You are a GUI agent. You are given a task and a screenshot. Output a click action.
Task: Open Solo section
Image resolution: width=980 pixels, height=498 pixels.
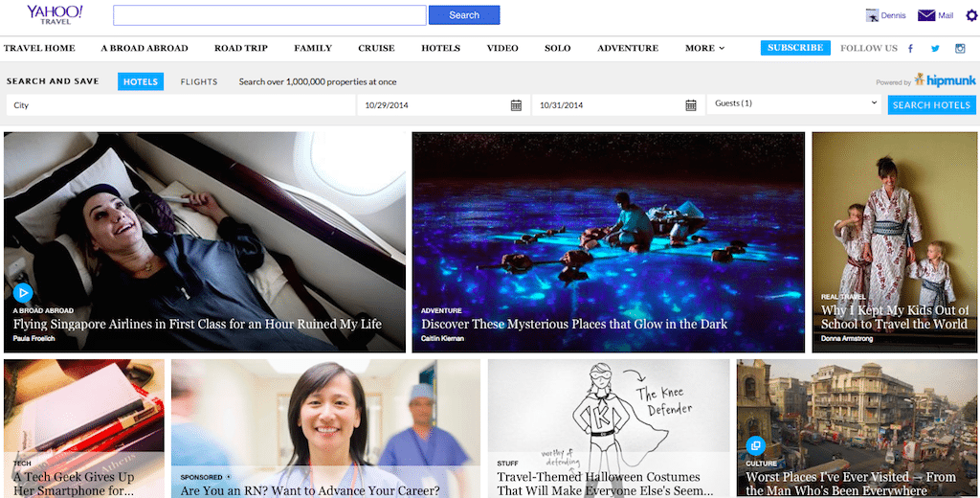click(558, 48)
